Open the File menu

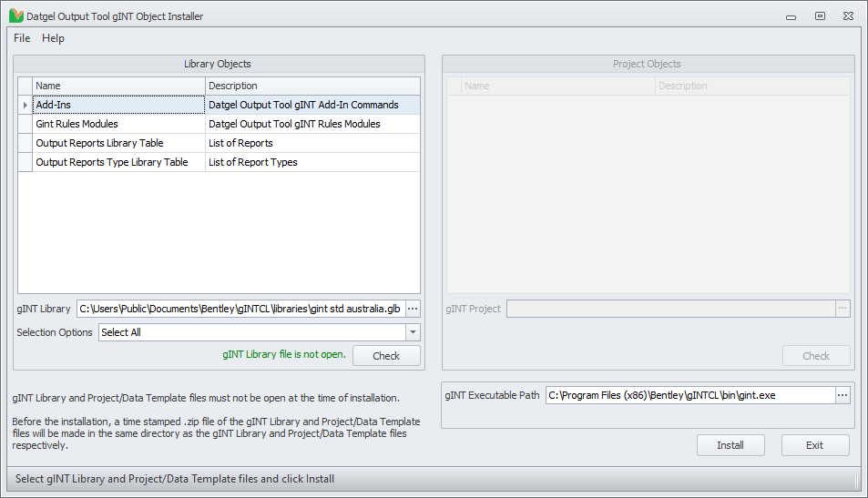pos(22,38)
